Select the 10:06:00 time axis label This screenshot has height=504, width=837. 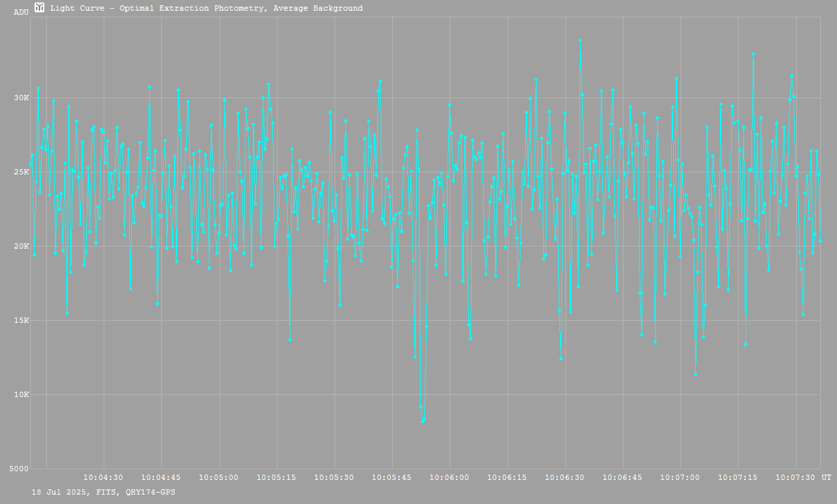[x=450, y=478]
